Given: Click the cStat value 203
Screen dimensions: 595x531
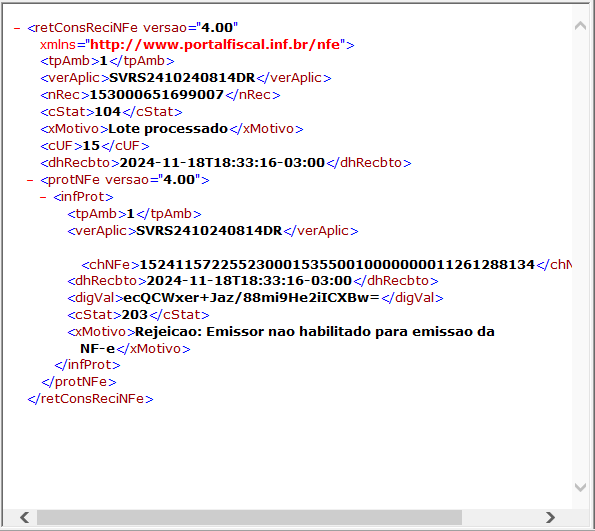Looking at the screenshot, I should click(x=134, y=315).
